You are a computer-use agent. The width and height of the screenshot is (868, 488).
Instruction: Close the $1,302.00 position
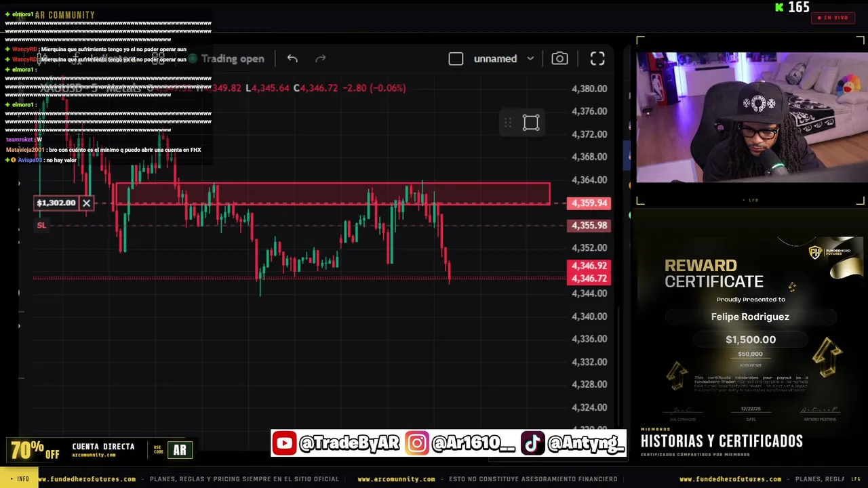[x=86, y=203]
